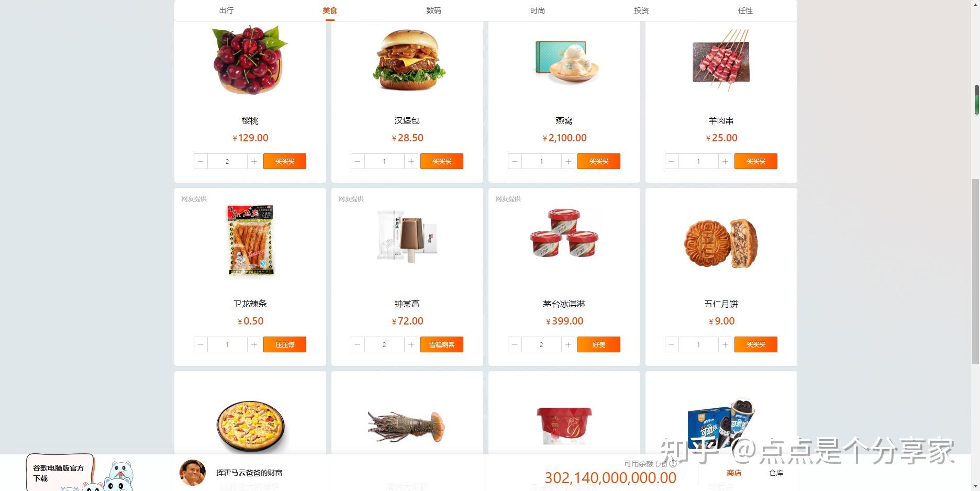Viewport: 980px width, 491px height.
Task: Buy the 燕窝 with 买买买 button
Action: [599, 161]
